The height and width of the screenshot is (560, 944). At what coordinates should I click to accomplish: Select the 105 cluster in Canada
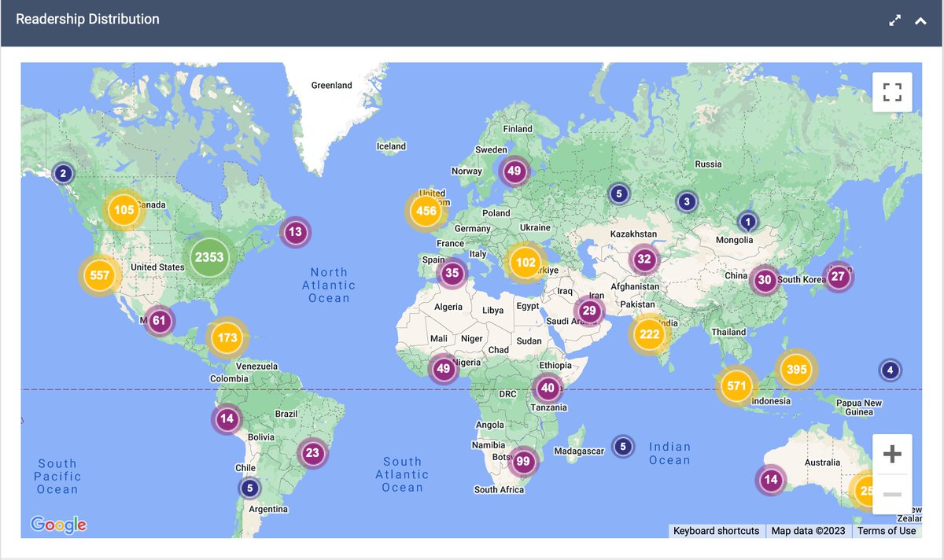tap(124, 210)
